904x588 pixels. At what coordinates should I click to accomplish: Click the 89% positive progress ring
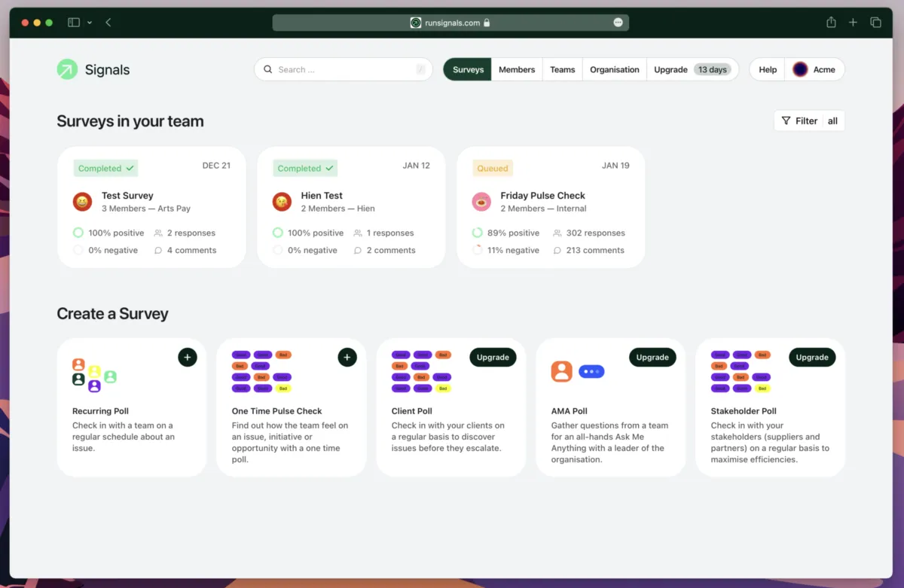[478, 233]
